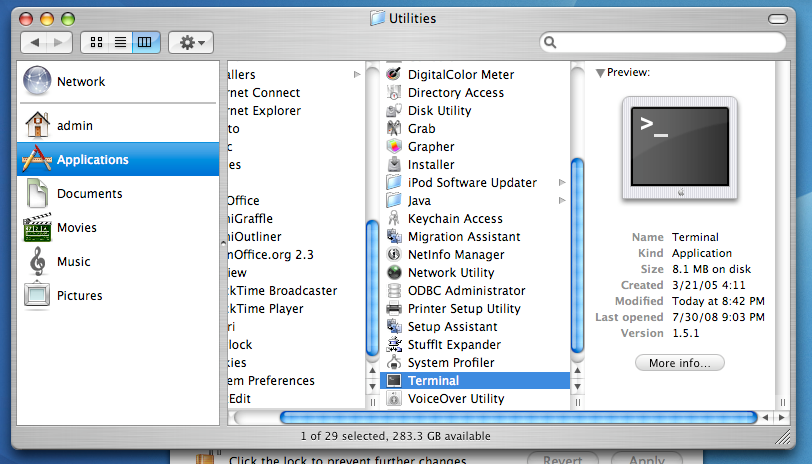The height and width of the screenshot is (464, 812).
Task: Click the Terminal preview thumbnail
Action: (680, 149)
